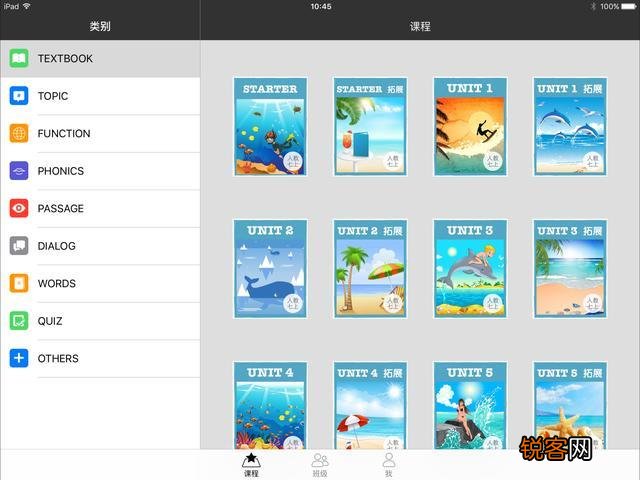The height and width of the screenshot is (480, 640).
Task: Open the DIALOG category label
Action: pyautogui.click(x=57, y=246)
